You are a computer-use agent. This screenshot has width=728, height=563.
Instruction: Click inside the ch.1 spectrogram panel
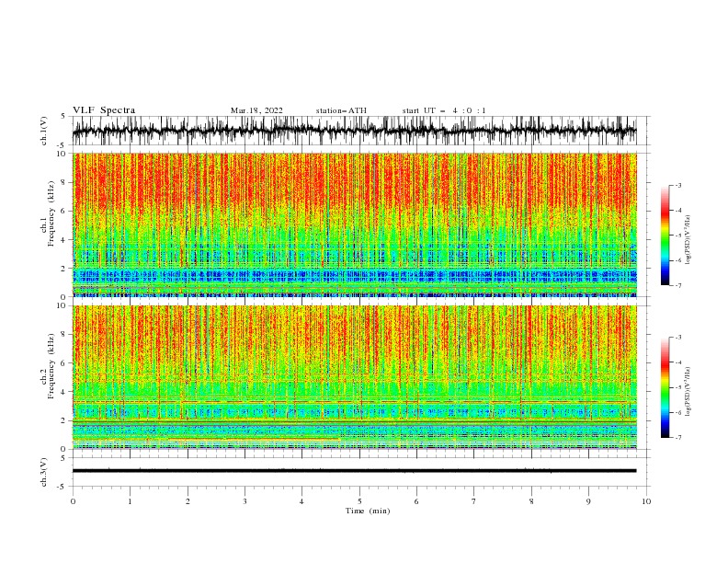pos(354,224)
